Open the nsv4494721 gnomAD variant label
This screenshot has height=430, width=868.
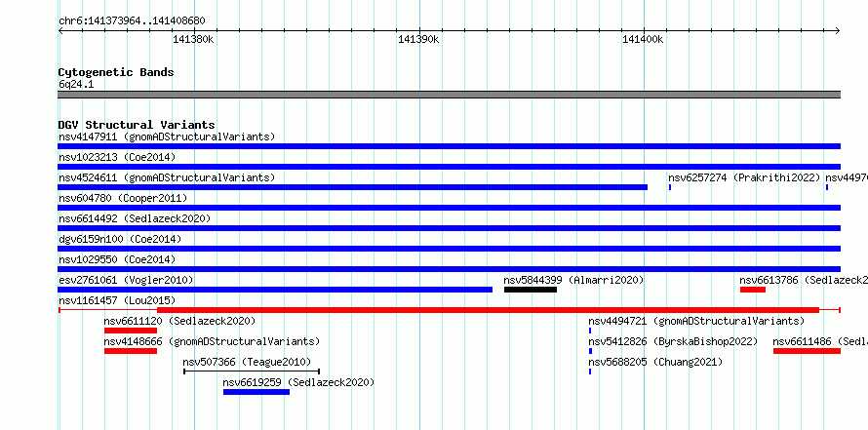point(696,321)
